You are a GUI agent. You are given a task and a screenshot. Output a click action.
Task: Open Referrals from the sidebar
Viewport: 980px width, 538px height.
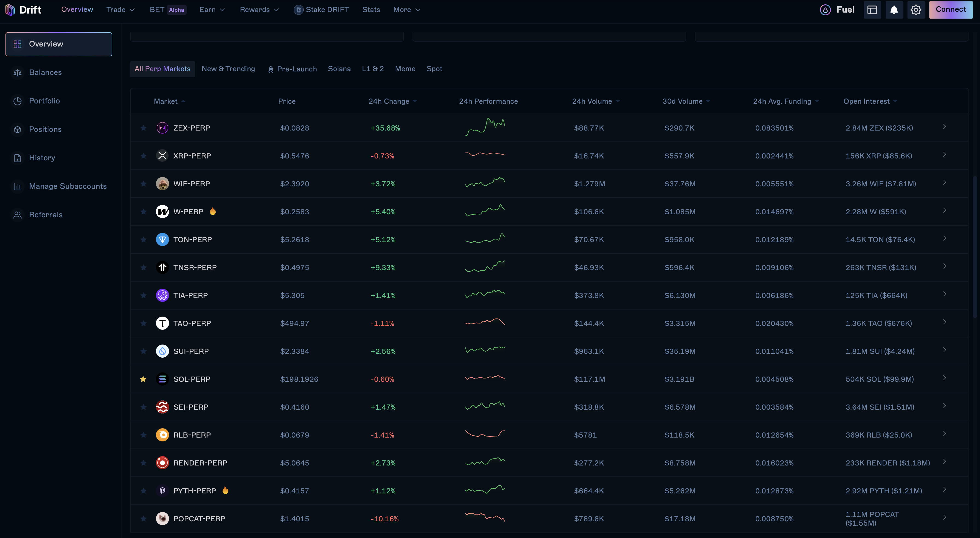tap(46, 215)
